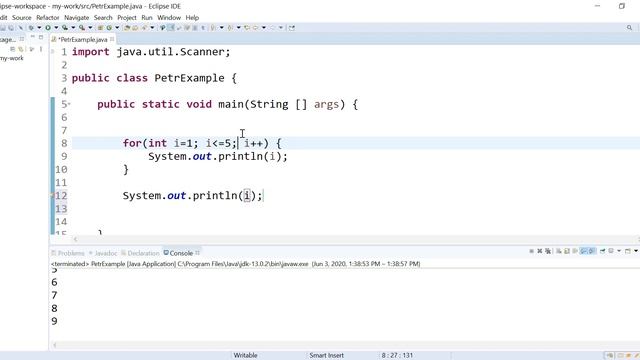The height and width of the screenshot is (360, 640).
Task: Open dropdown arrow next to Run icon
Action: pos(56,28)
